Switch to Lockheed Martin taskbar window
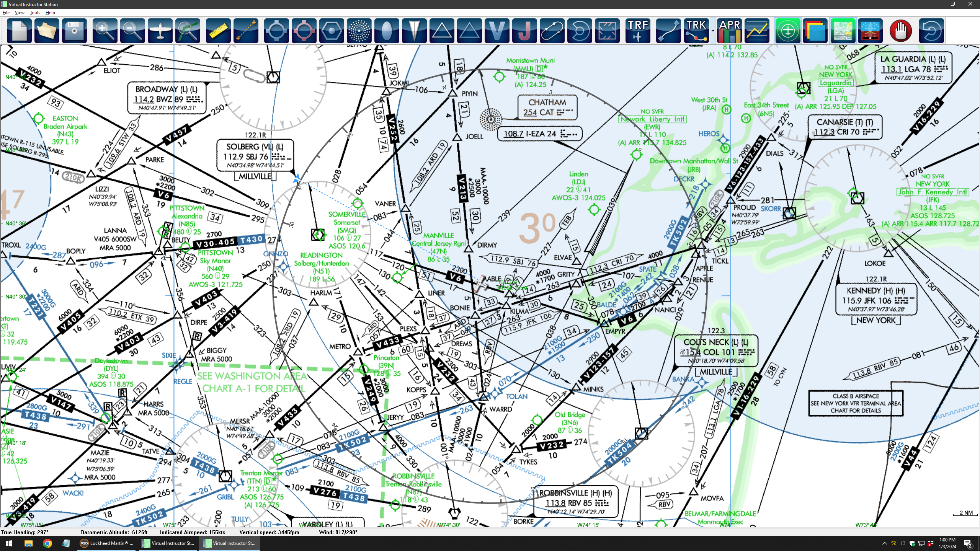 [x=106, y=543]
